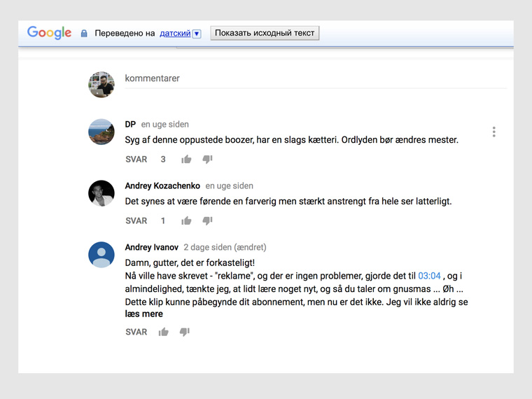Open the language dropdown arrow

(197, 34)
